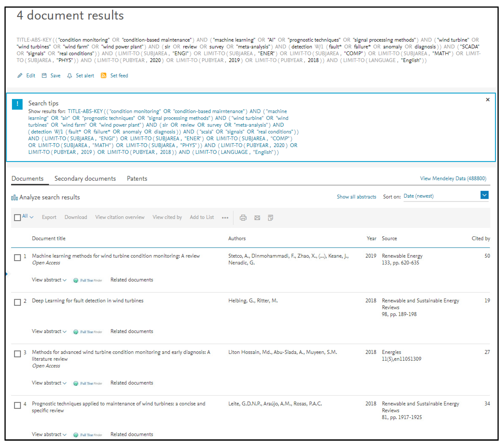Check the box for document 4
The image size is (504, 446).
coord(17,405)
